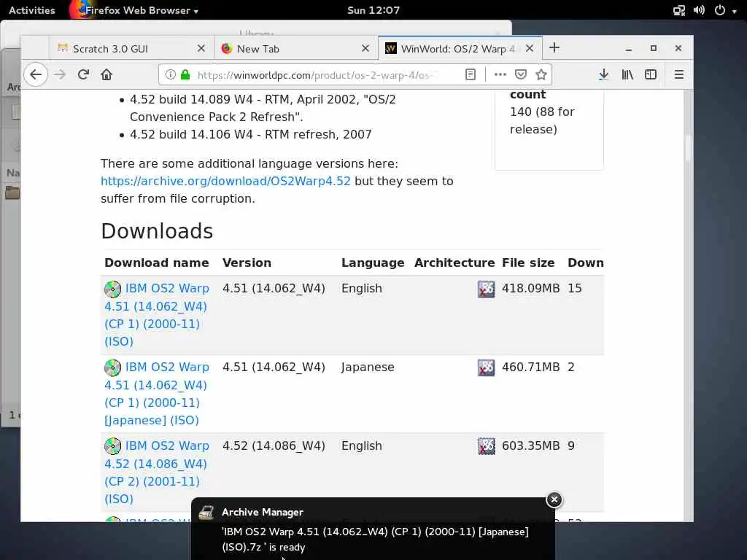Open the power system menu
747x560 pixels.
coord(725,10)
